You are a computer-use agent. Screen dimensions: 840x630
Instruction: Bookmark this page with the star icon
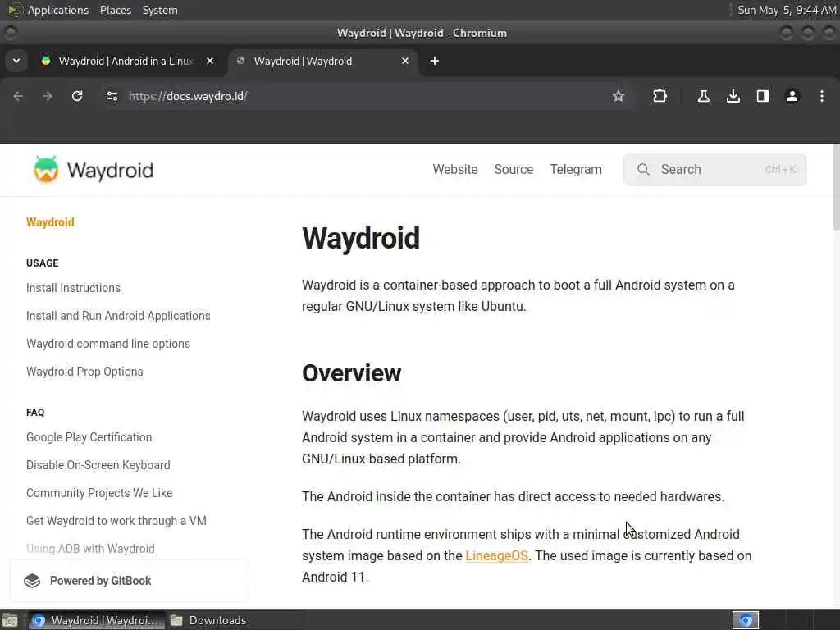coord(619,97)
